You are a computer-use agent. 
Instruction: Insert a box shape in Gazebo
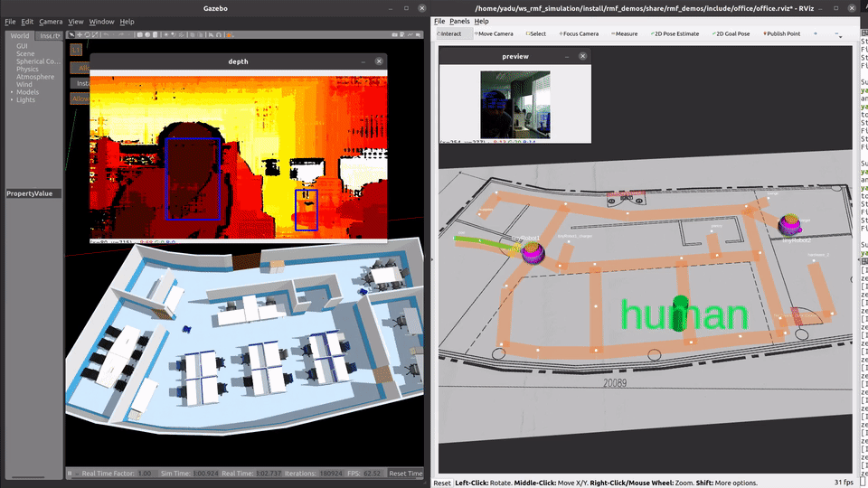point(139,34)
